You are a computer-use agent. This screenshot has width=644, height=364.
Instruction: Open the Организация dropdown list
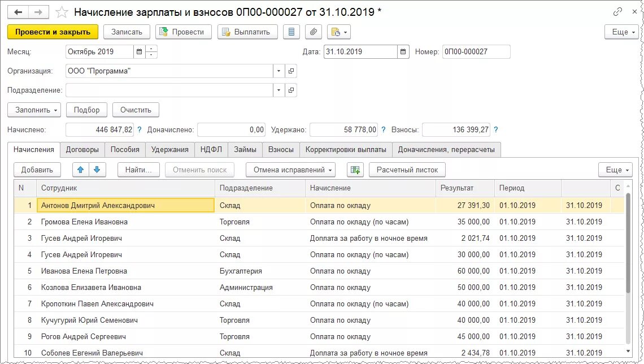pyautogui.click(x=279, y=71)
